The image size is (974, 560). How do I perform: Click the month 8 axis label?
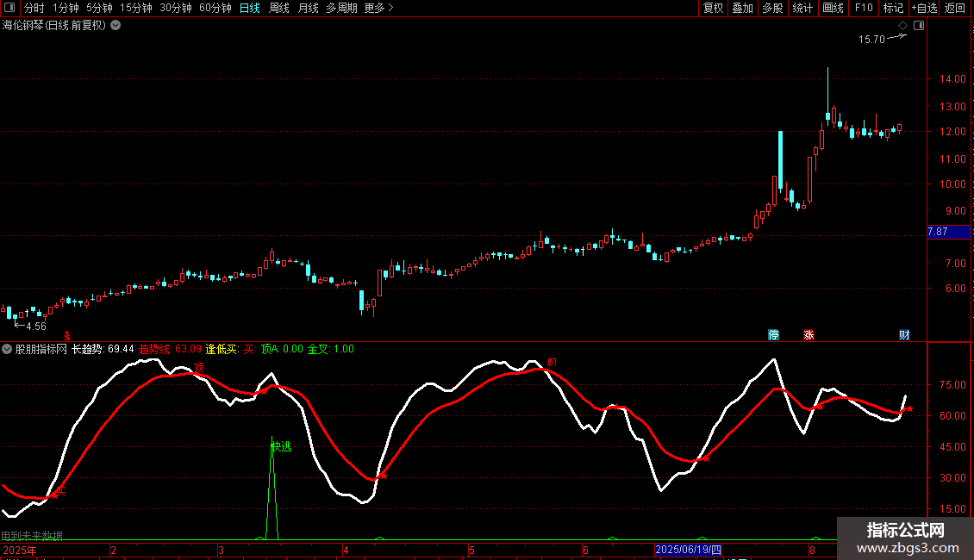pyautogui.click(x=812, y=550)
